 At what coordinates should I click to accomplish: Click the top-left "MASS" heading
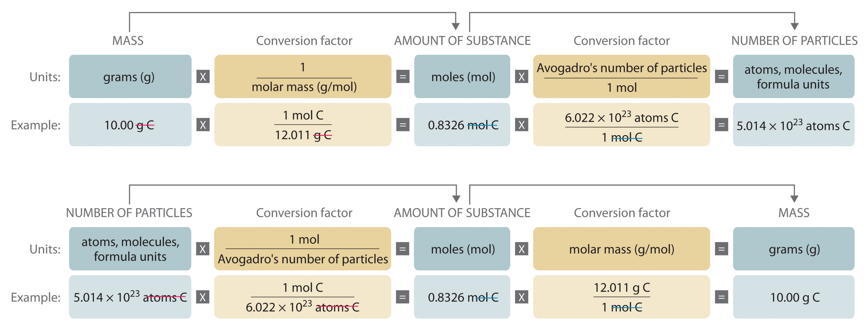pyautogui.click(x=128, y=41)
